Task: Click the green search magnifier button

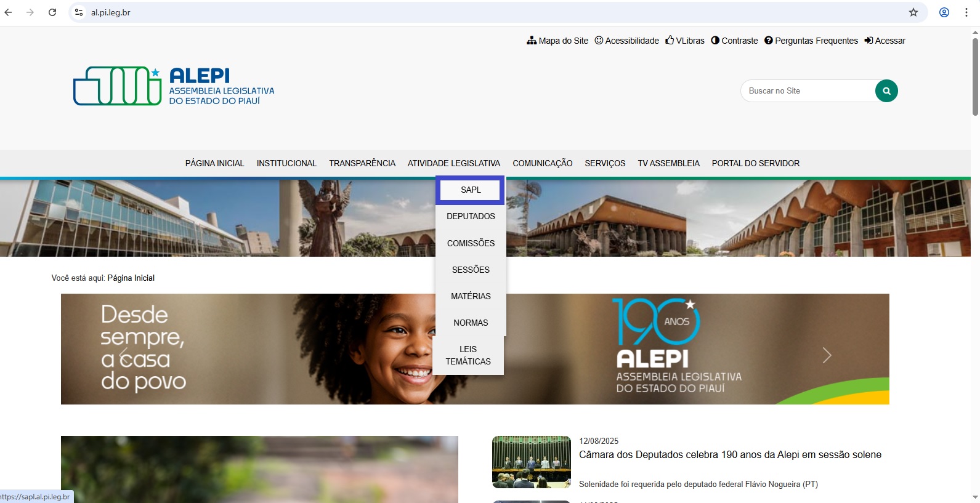Action: (886, 91)
